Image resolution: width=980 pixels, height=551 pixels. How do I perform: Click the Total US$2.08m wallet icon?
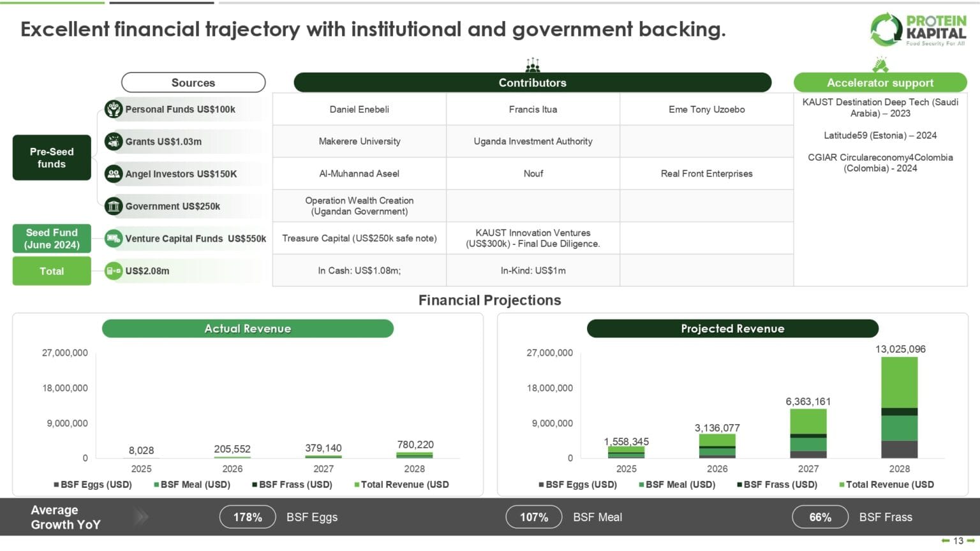[x=114, y=271]
